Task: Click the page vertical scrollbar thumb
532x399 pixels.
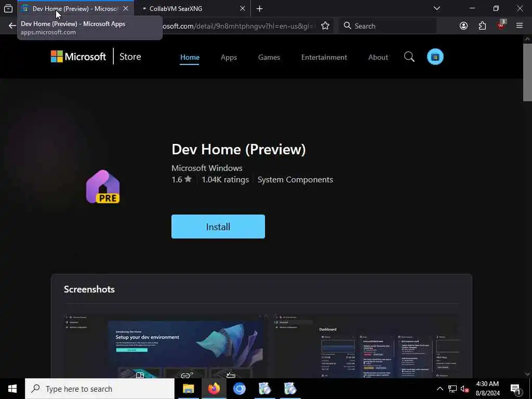Action: coord(527,72)
